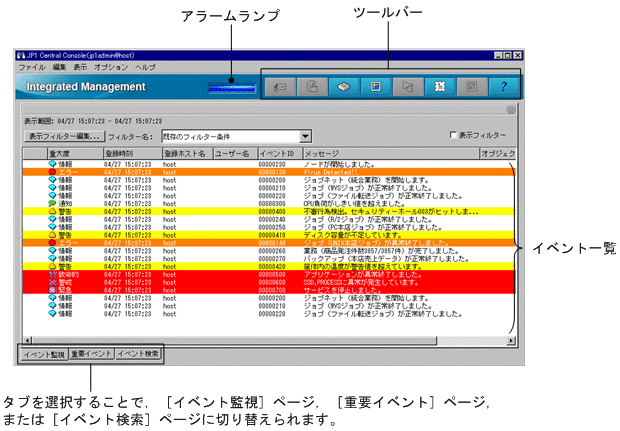Select the 'ノードが開始しました。' event message
This screenshot has height=431, width=620.
[339, 164]
